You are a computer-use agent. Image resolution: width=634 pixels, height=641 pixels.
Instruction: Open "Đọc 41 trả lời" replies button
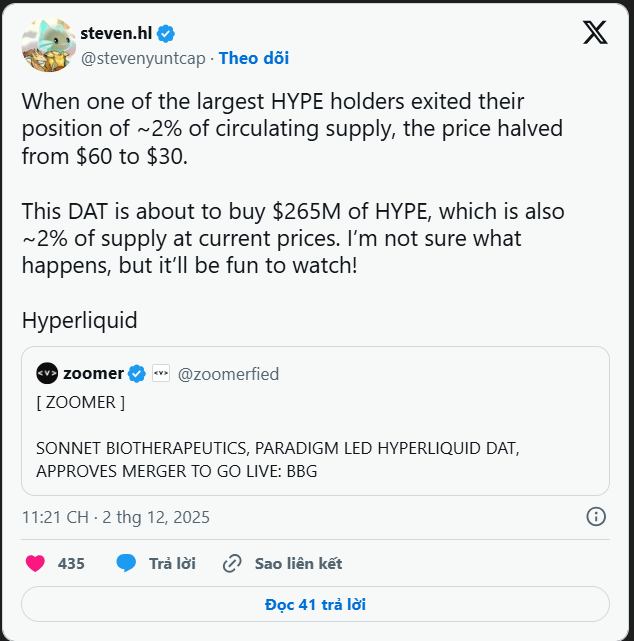pyautogui.click(x=315, y=604)
